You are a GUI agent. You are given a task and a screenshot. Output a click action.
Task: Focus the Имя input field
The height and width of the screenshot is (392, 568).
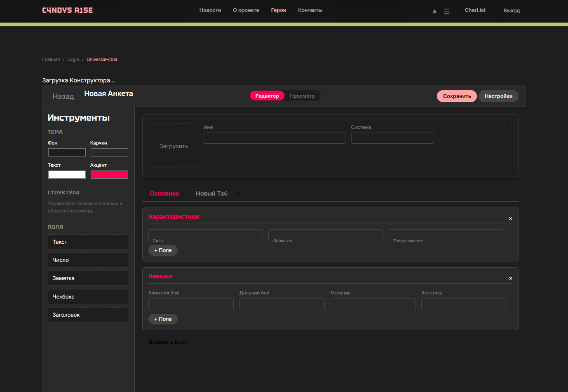click(275, 138)
